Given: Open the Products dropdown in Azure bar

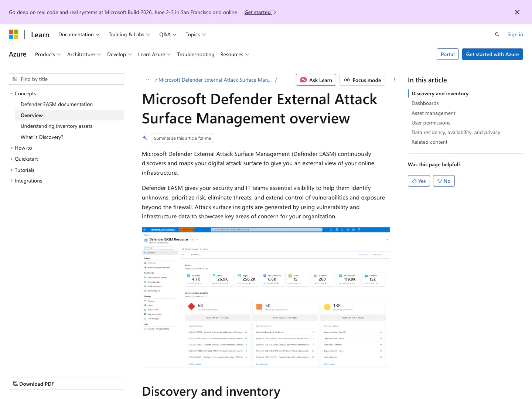Looking at the screenshot, I should tap(48, 54).
